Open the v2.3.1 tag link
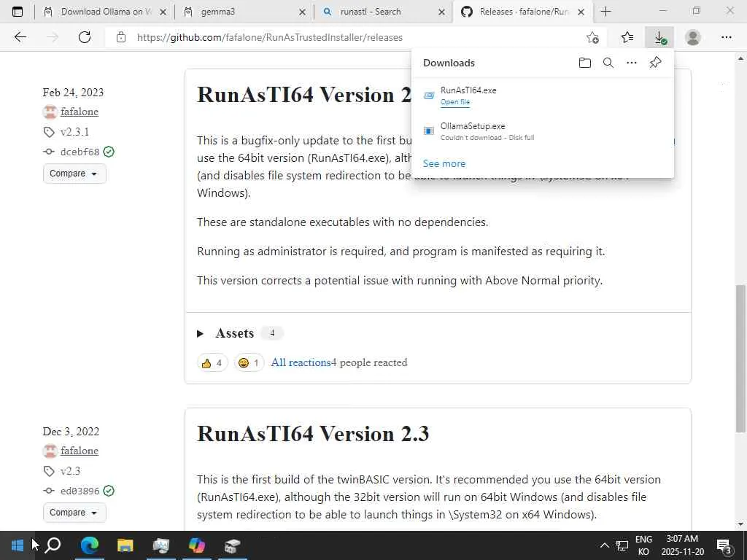The image size is (747, 560). point(74,132)
